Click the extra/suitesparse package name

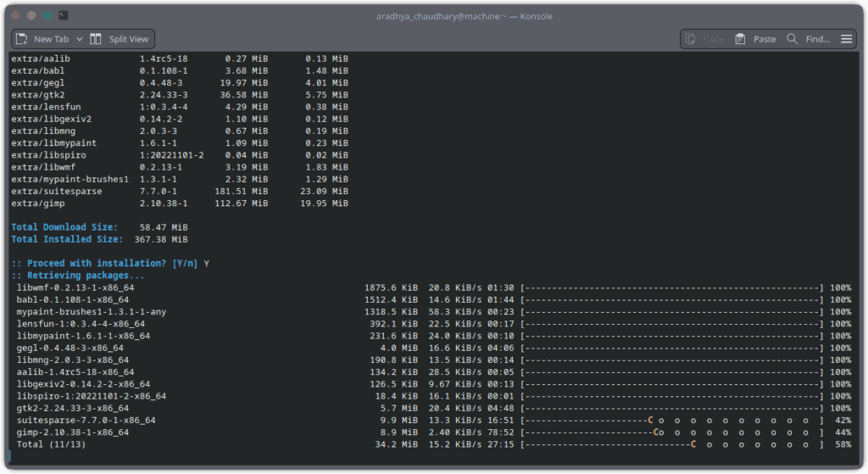click(57, 192)
